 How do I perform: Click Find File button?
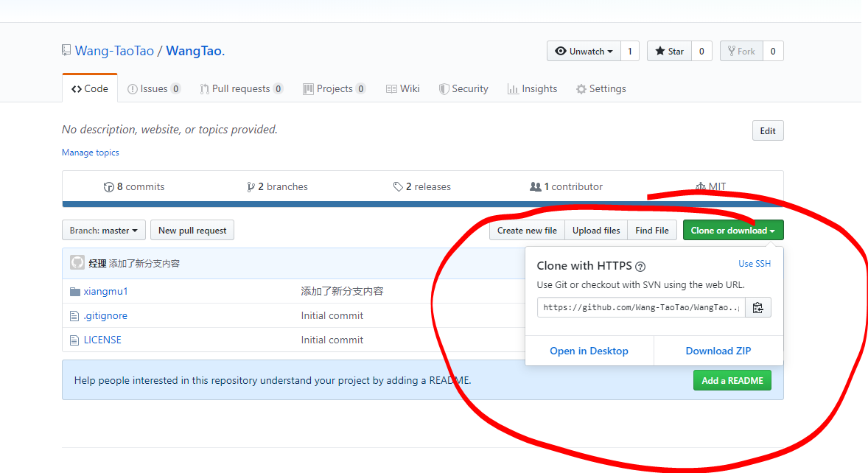pos(652,230)
